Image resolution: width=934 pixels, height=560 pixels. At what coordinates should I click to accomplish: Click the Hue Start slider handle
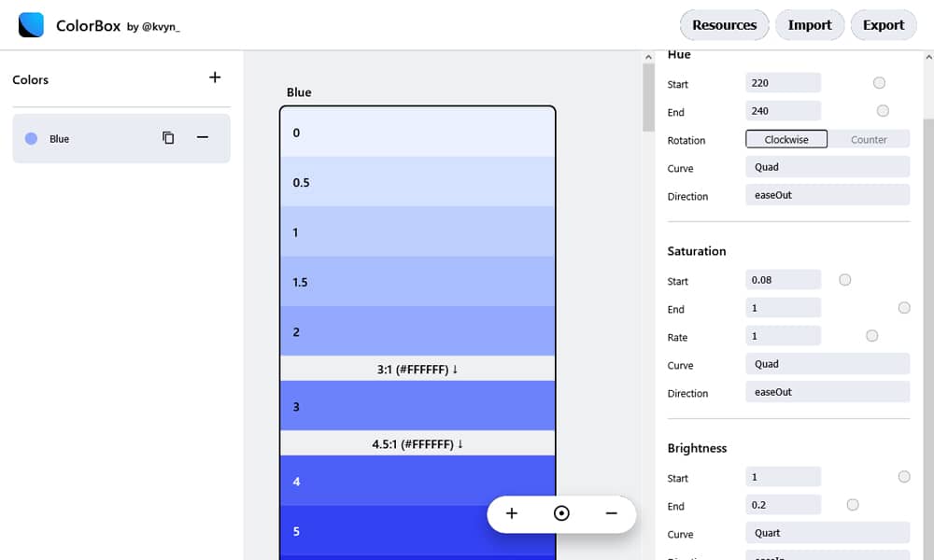click(x=879, y=83)
